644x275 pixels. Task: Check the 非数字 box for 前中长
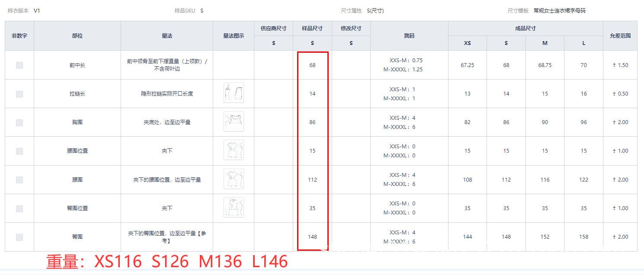click(19, 65)
